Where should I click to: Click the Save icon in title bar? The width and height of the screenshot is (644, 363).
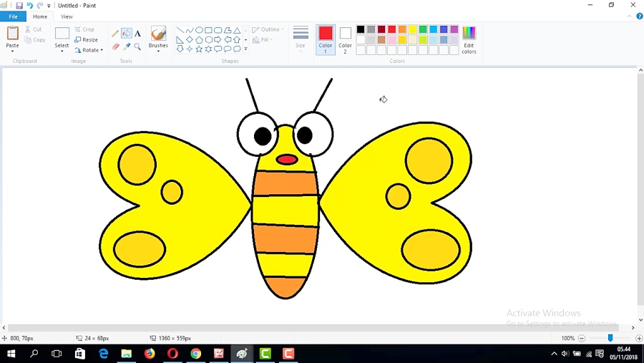tap(19, 5)
